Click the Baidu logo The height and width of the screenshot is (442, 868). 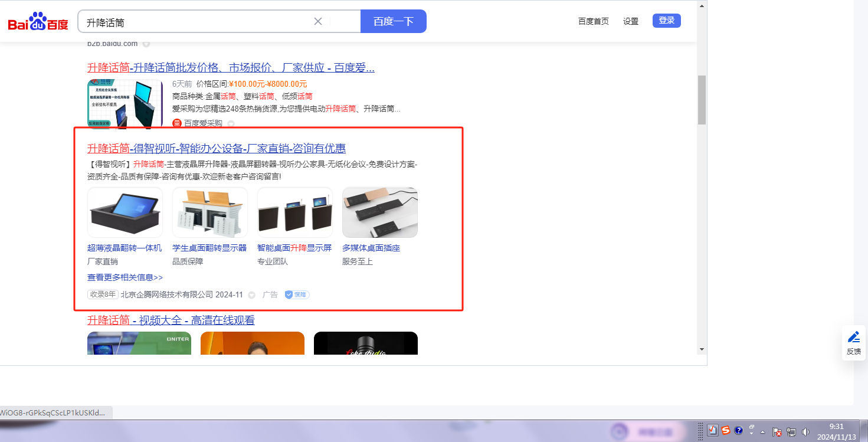[x=38, y=22]
